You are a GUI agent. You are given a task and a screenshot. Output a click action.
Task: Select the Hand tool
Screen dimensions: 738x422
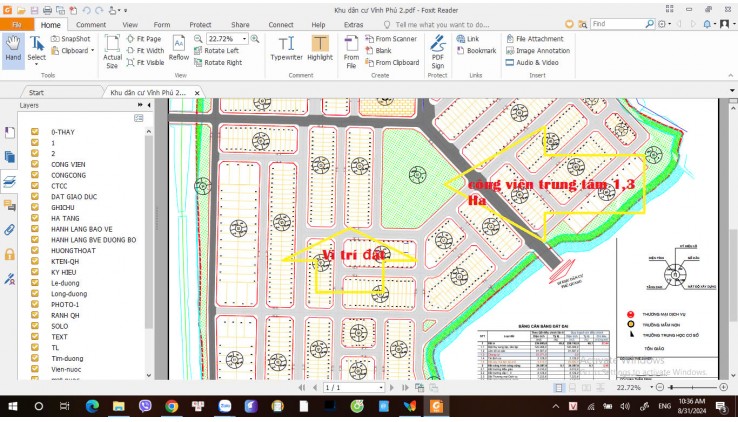13,48
